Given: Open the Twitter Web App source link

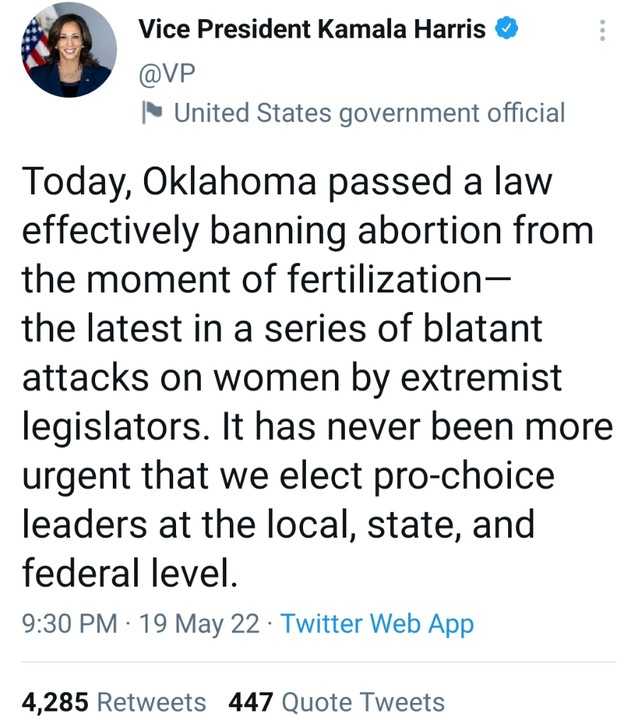Looking at the screenshot, I should click(377, 624).
